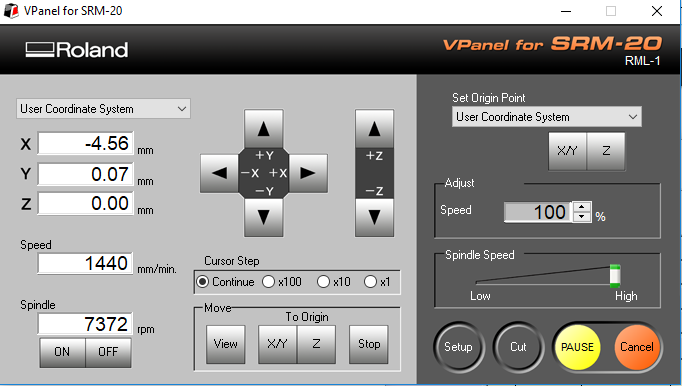Viewport: 682px width, 386px height.
Task: Move the head left with -X arrow
Action: [x=219, y=173]
